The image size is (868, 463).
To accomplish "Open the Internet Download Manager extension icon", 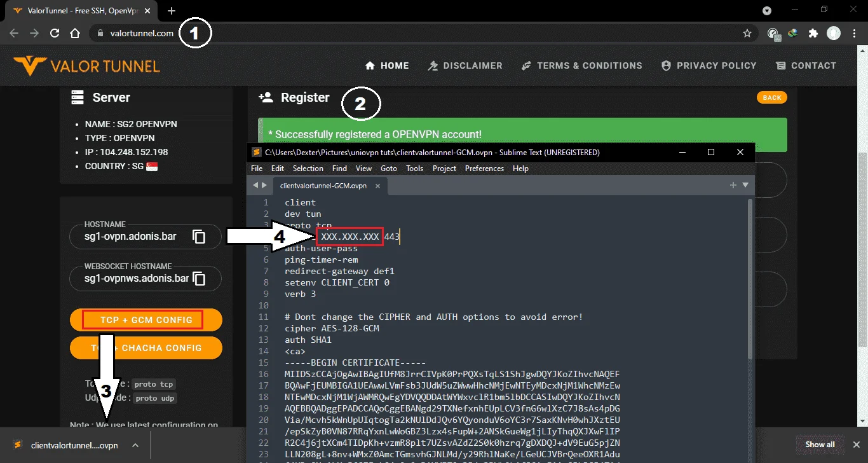I will 793,34.
